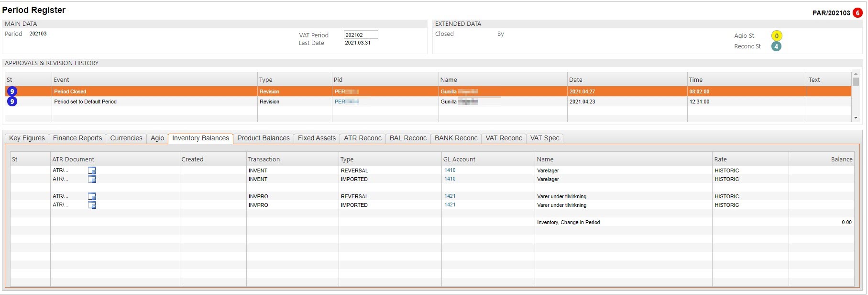Open GL account 1410 link in REVERSAL row
Image resolution: width=868 pixels, height=295 pixels.
(450, 170)
